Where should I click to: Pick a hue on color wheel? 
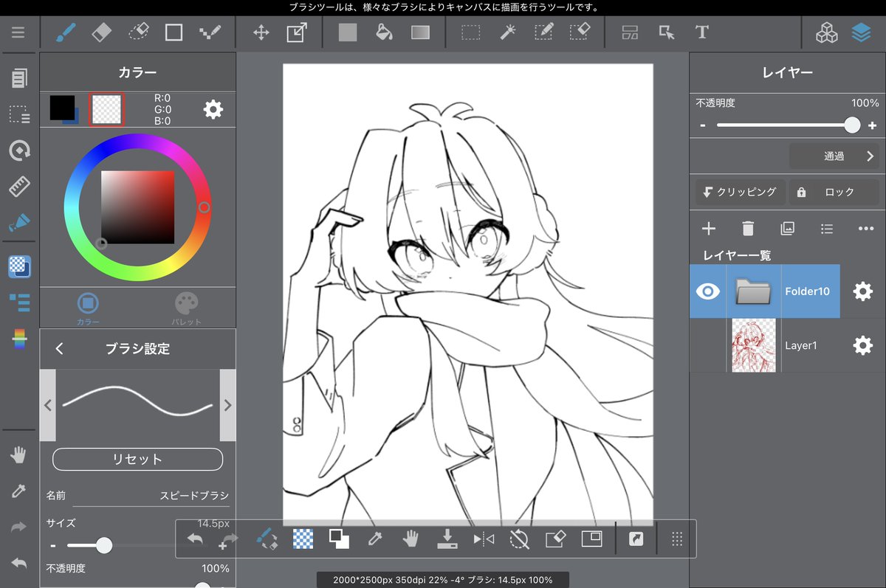205,208
